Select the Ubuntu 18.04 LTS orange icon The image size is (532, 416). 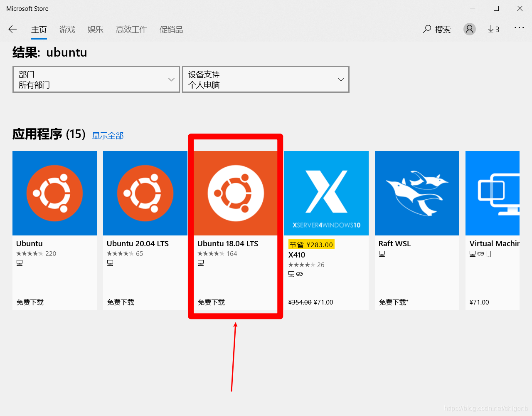tap(236, 193)
